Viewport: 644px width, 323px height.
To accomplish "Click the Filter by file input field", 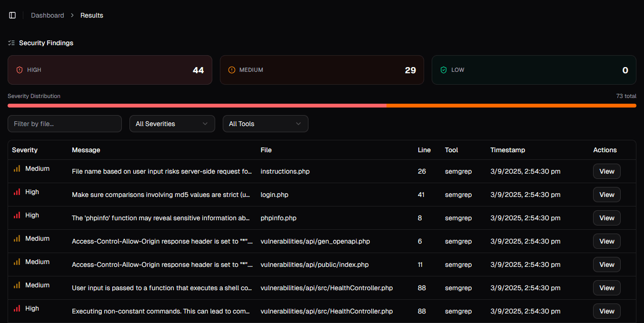I will pos(64,123).
